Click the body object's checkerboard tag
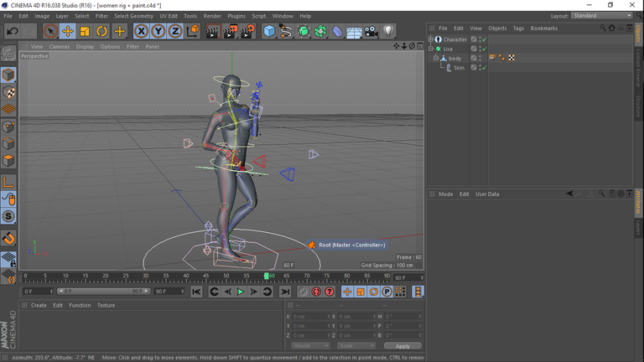The height and width of the screenshot is (362, 644). (x=512, y=58)
